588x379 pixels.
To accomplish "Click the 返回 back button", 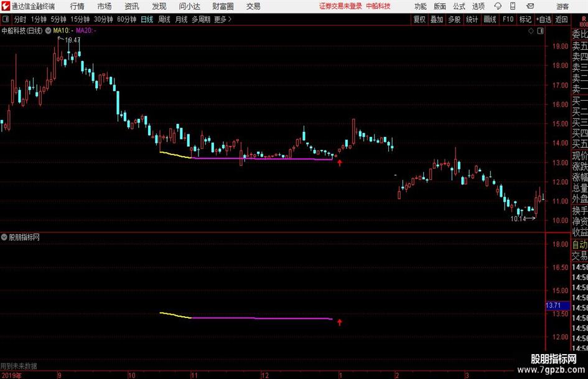I will 561,19.
